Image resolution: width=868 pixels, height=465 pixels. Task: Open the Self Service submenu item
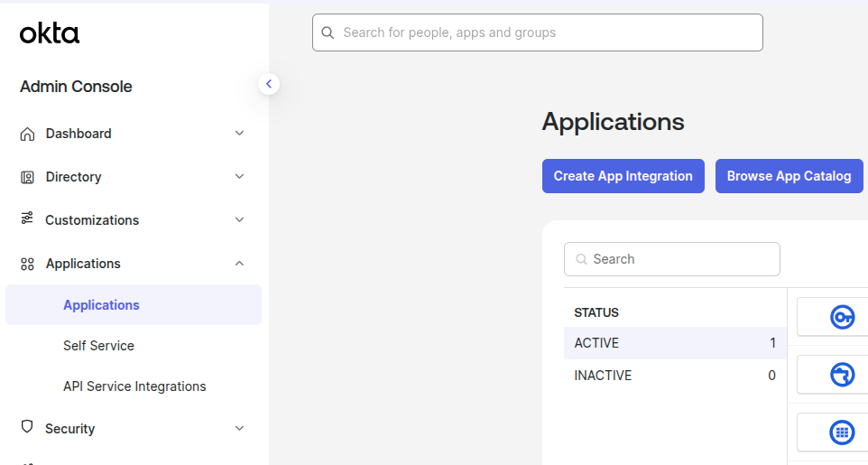98,346
